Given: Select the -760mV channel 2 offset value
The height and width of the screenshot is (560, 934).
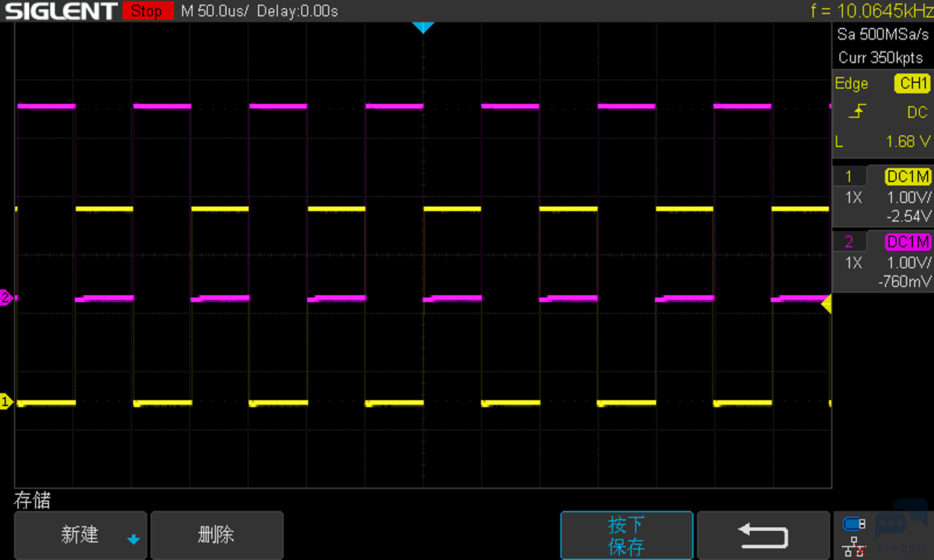Looking at the screenshot, I should (x=906, y=281).
